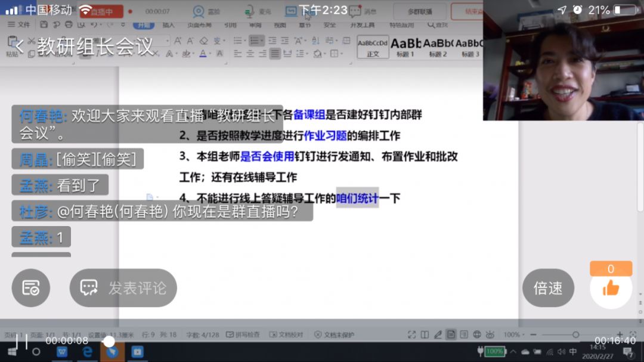Click the fullscreen icon in status bar
The image size is (644, 362).
click(x=411, y=335)
